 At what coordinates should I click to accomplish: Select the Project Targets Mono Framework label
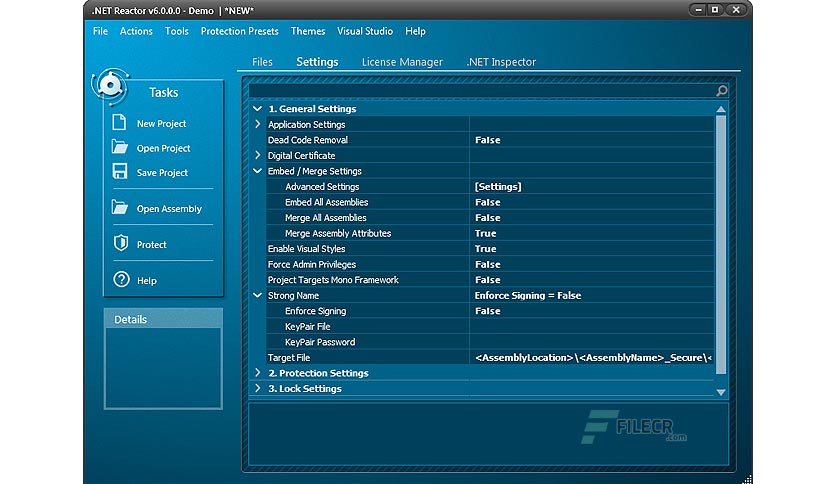pyautogui.click(x=333, y=280)
